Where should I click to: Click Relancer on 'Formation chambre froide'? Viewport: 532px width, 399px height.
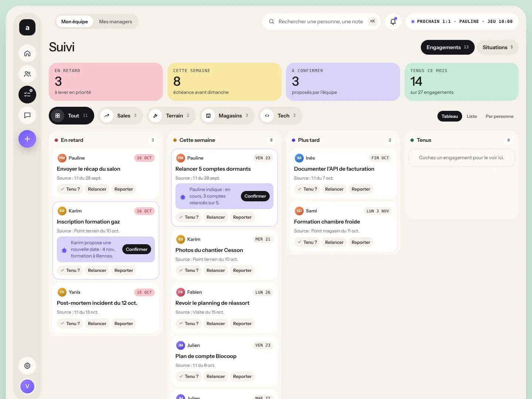click(334, 242)
